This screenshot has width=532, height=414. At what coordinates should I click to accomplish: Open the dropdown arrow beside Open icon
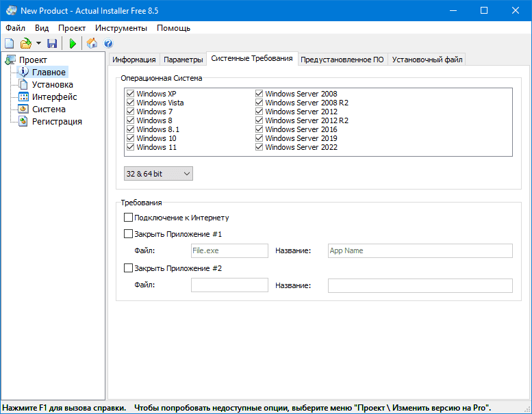(x=38, y=43)
